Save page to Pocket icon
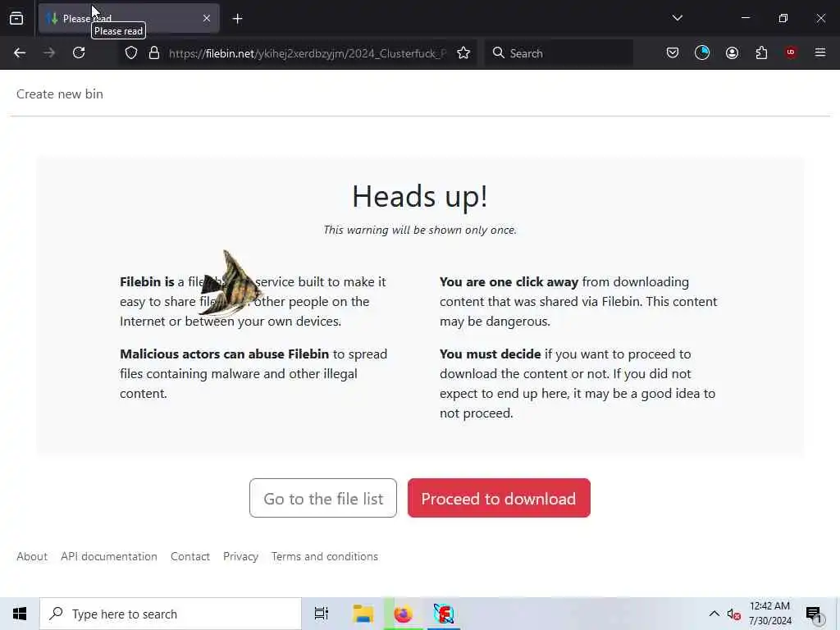 [673, 53]
